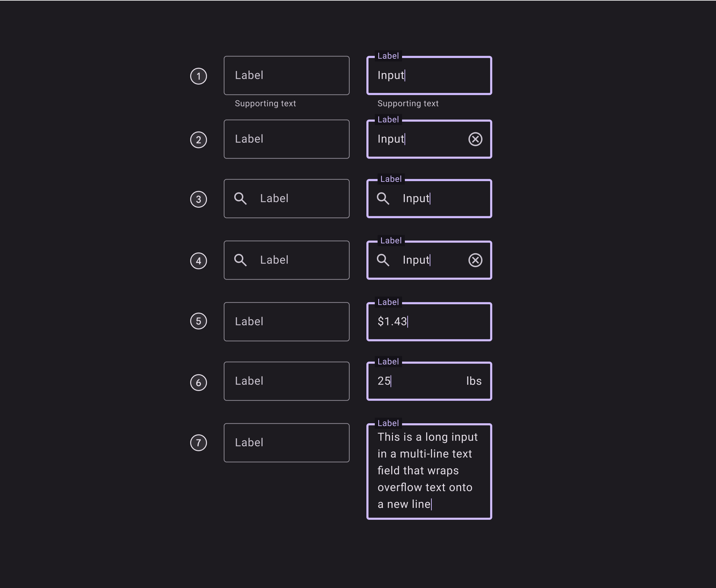
Task: Click the search icon in row 4 unfocused field
Action: pyautogui.click(x=241, y=260)
